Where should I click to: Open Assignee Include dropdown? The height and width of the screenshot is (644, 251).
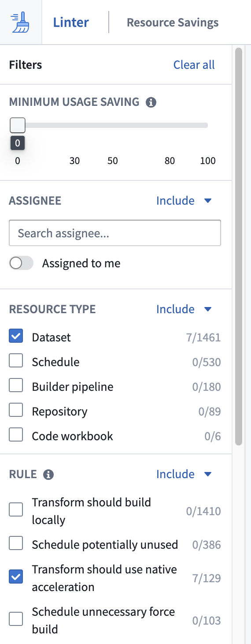[x=184, y=201]
